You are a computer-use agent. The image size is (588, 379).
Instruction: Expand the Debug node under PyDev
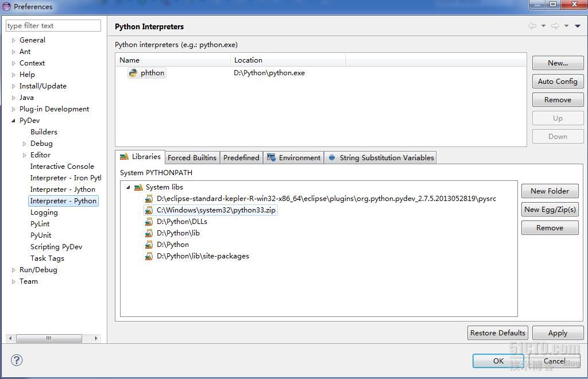click(24, 144)
